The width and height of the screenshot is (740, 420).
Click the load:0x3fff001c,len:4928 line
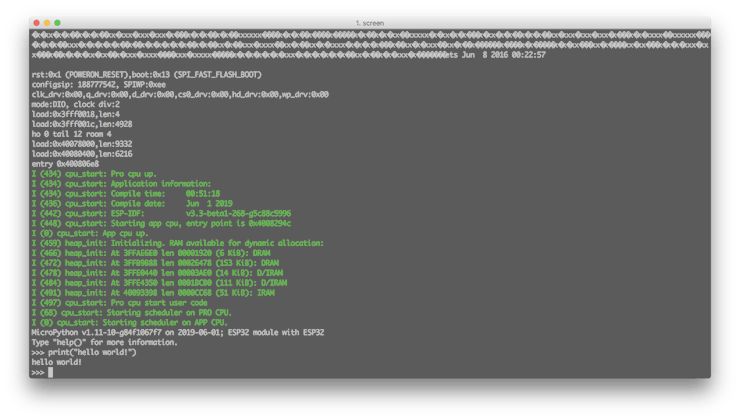(82, 124)
